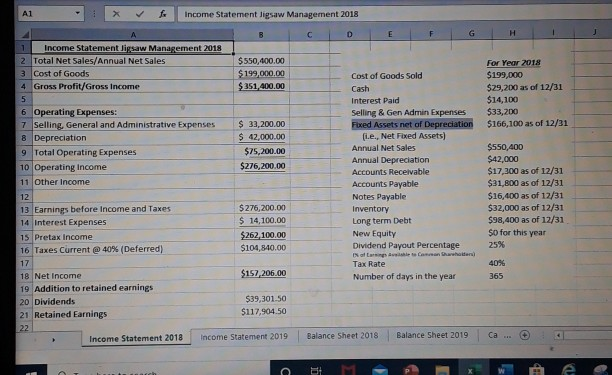This screenshot has width=612, height=375.
Task: Select column A header
Action: pos(133,35)
